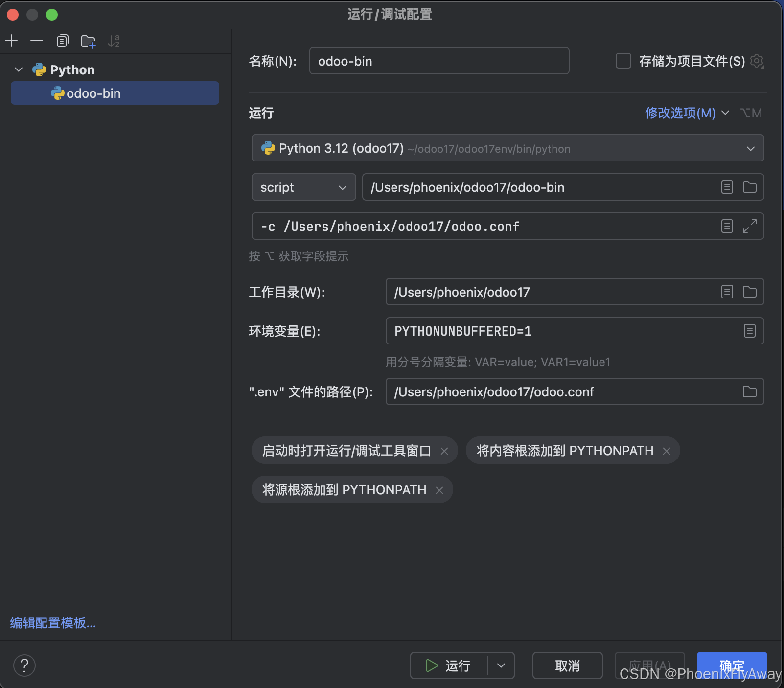Create a new configuration folder

(89, 41)
